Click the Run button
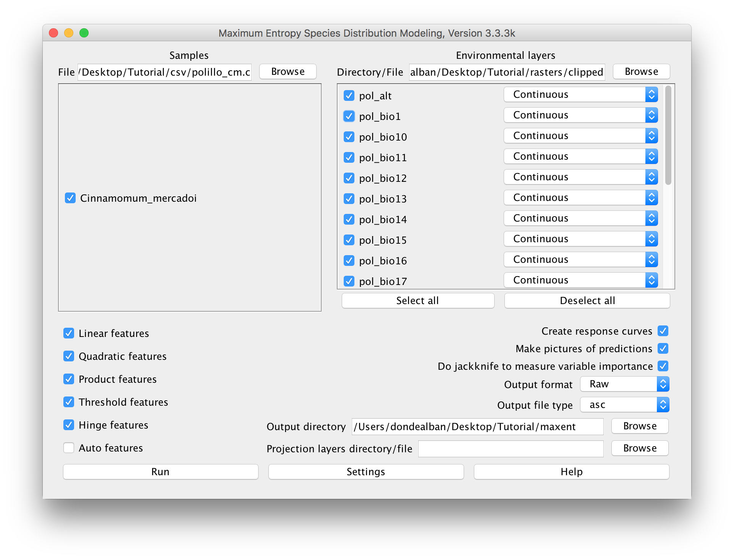 coord(160,472)
